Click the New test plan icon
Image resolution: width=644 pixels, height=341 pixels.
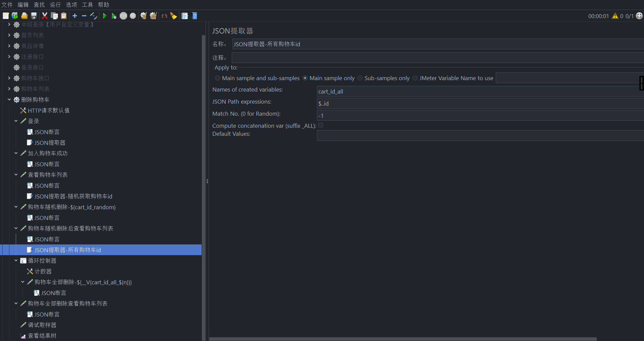tap(6, 16)
